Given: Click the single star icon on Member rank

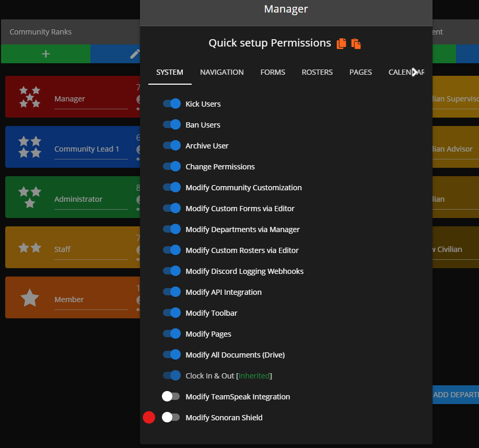Looking at the screenshot, I should (30, 298).
